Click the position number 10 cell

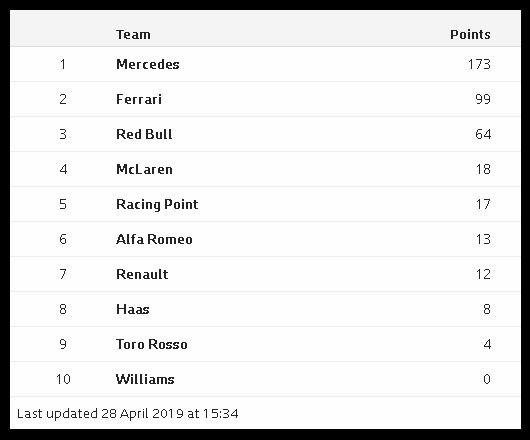pyautogui.click(x=63, y=379)
